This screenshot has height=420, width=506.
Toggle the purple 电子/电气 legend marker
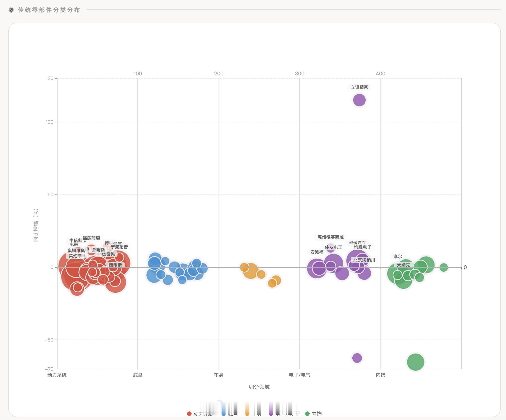coord(271,413)
